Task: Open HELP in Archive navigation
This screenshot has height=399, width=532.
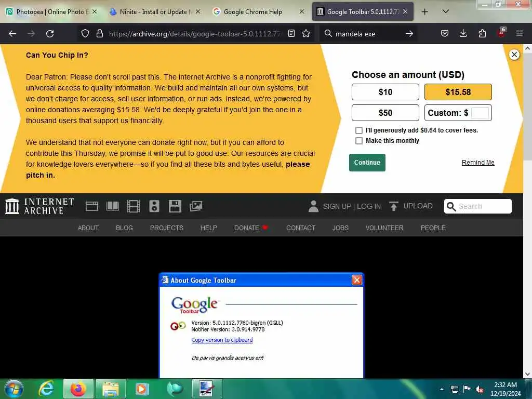Action: click(x=208, y=228)
